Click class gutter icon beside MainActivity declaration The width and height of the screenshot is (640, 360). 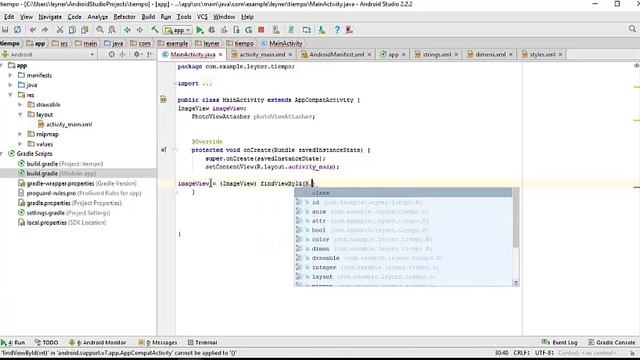pos(164,99)
